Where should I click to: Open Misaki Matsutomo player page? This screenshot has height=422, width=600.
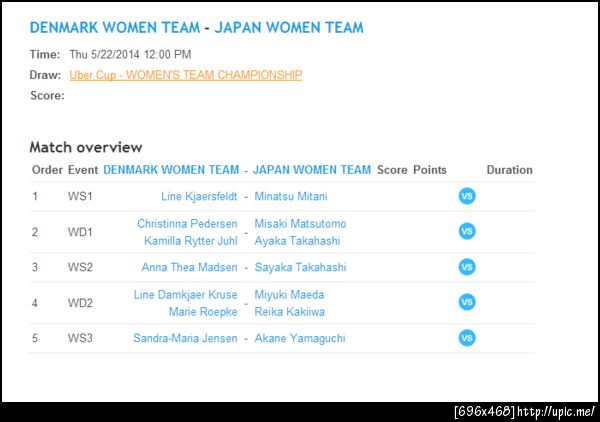300,224
